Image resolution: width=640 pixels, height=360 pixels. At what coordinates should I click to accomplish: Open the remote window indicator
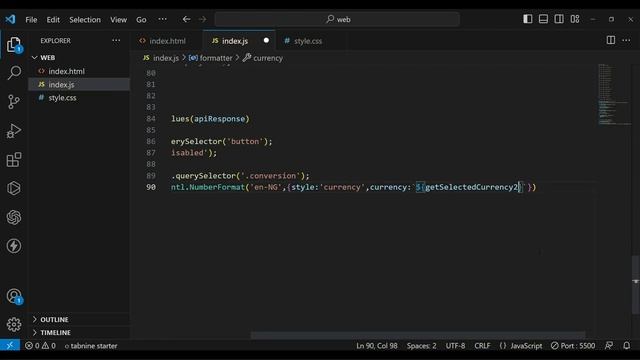(10, 346)
